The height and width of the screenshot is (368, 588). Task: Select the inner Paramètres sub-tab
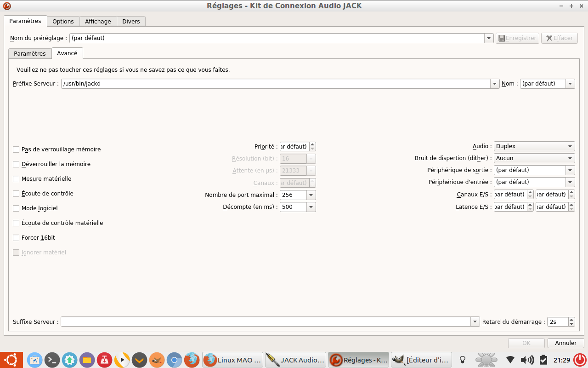[x=30, y=53]
